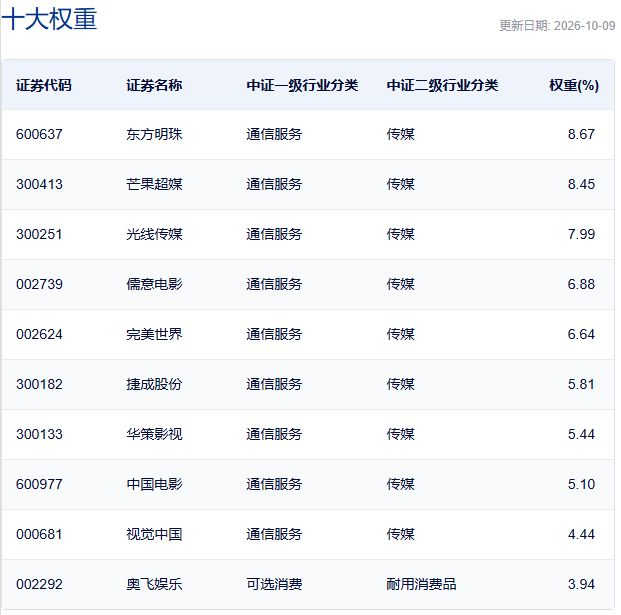Select security name 中国电影
Screen dimensions: 621x615
click(x=154, y=484)
